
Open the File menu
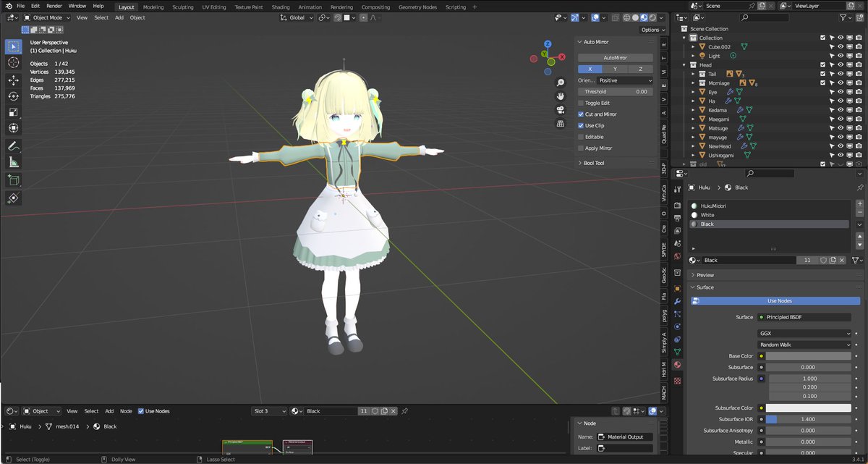point(20,6)
